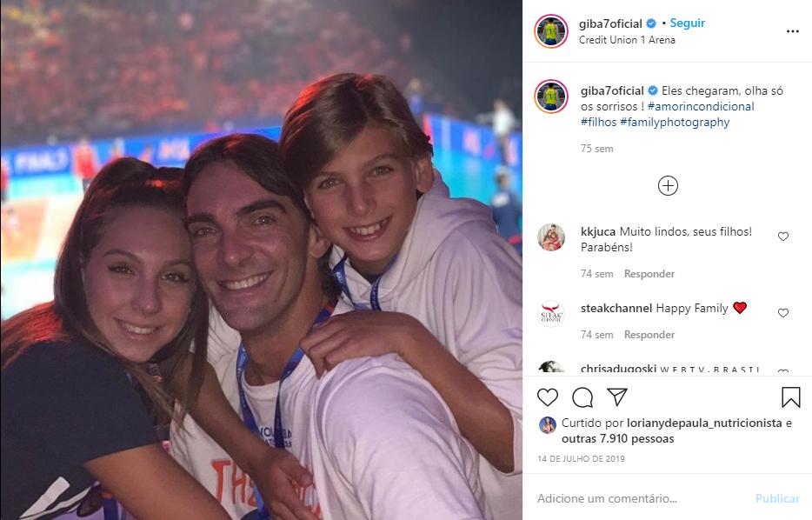812x520 pixels.
Task: Reply to steakchannel's comment
Action: tap(649, 335)
